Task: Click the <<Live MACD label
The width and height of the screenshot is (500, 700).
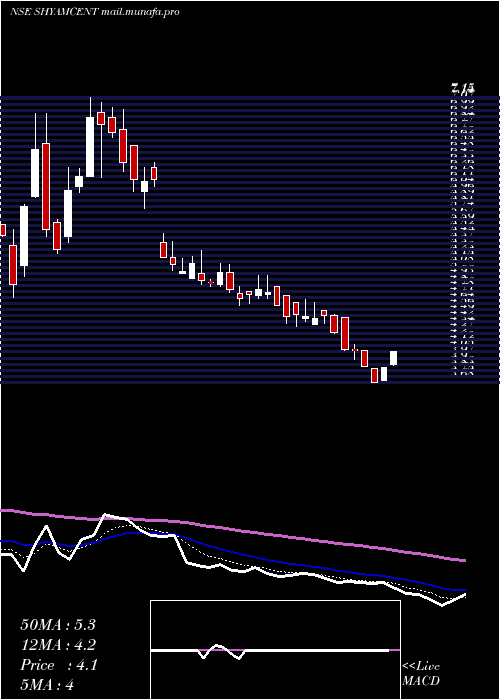Action: (421, 674)
